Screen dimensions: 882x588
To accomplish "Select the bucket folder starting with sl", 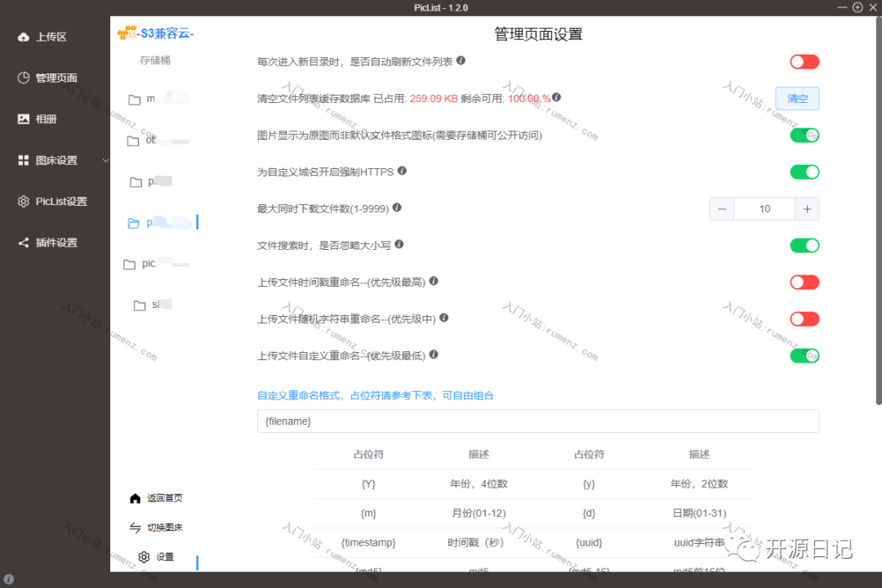I will click(x=153, y=305).
